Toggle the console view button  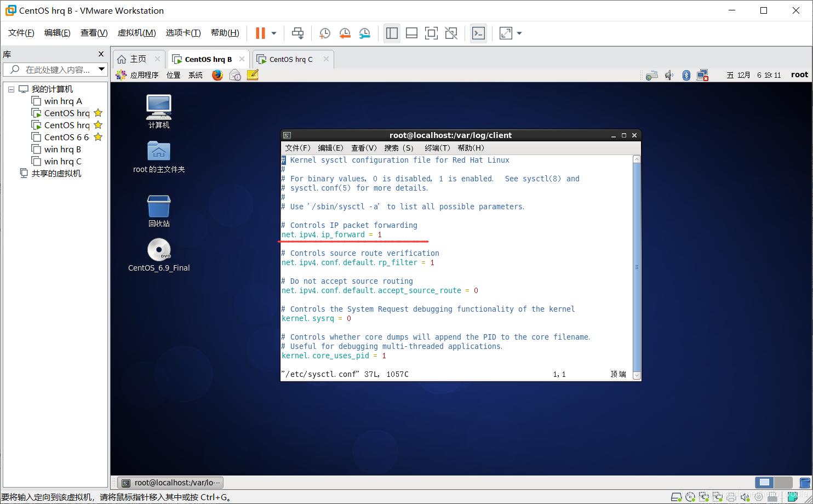point(478,33)
